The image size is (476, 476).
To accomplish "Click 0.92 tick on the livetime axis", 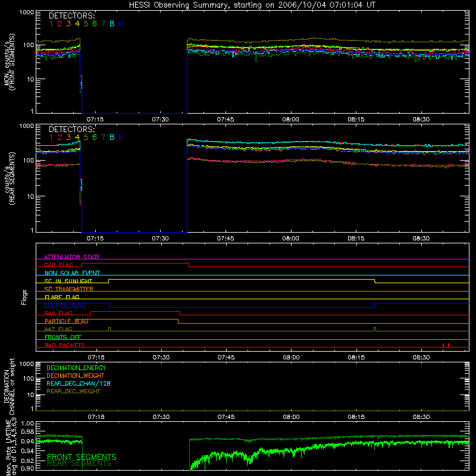I will tap(27, 461).
